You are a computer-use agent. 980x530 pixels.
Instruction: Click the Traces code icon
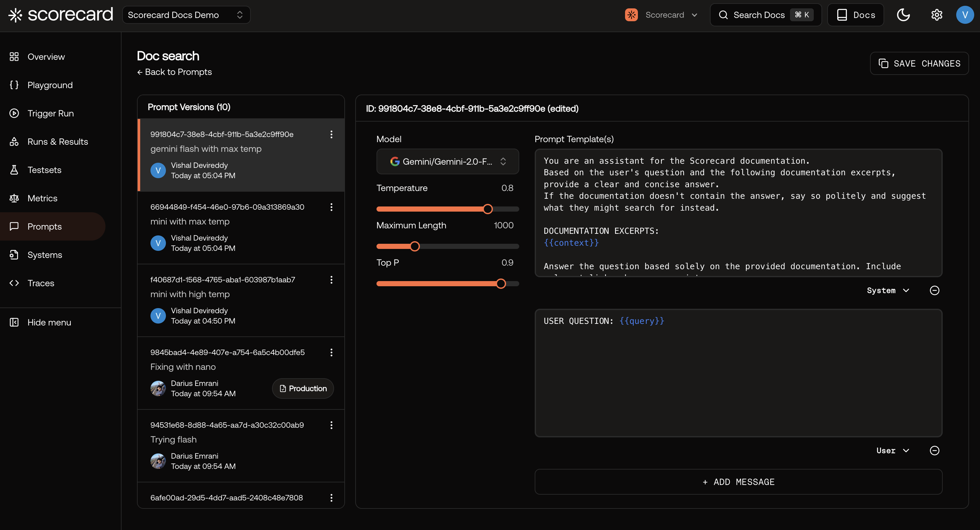coord(14,283)
